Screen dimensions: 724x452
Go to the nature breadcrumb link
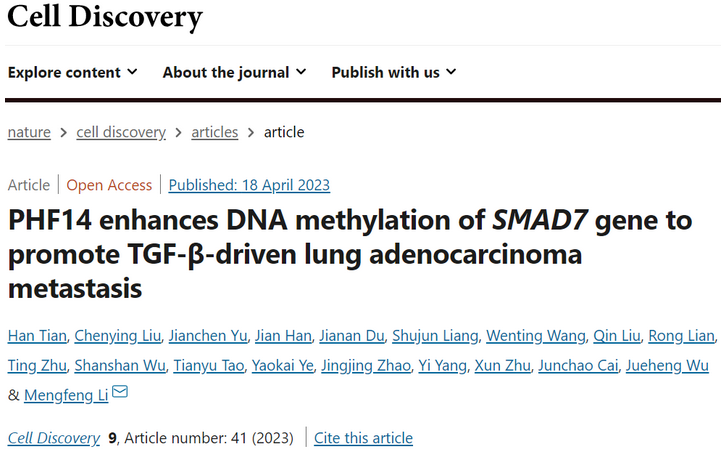(30, 132)
